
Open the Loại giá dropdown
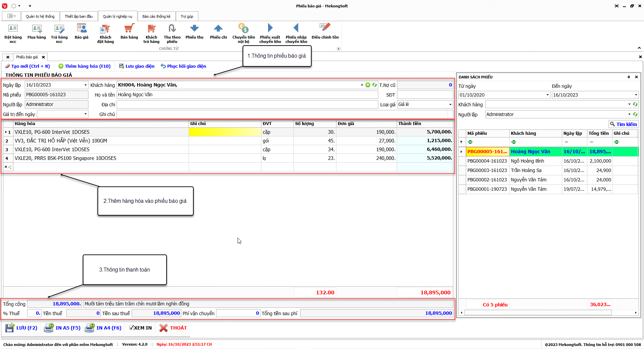[450, 105]
